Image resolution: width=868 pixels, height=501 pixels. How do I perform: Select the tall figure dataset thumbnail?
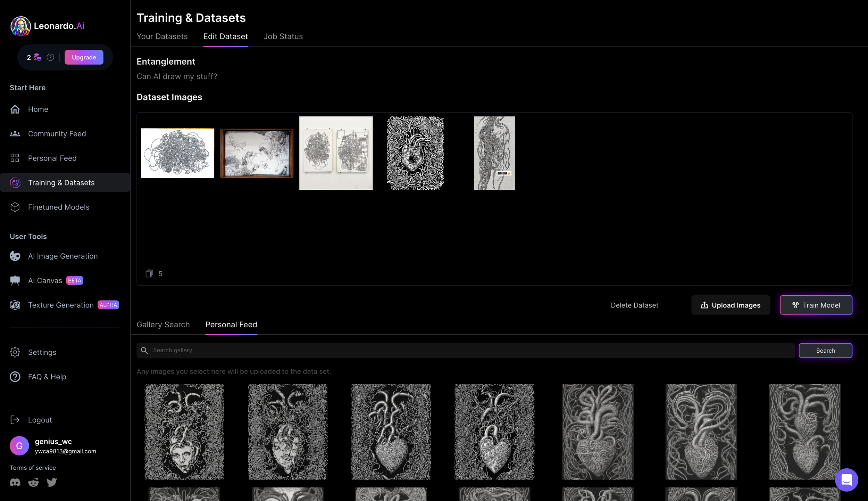[494, 153]
